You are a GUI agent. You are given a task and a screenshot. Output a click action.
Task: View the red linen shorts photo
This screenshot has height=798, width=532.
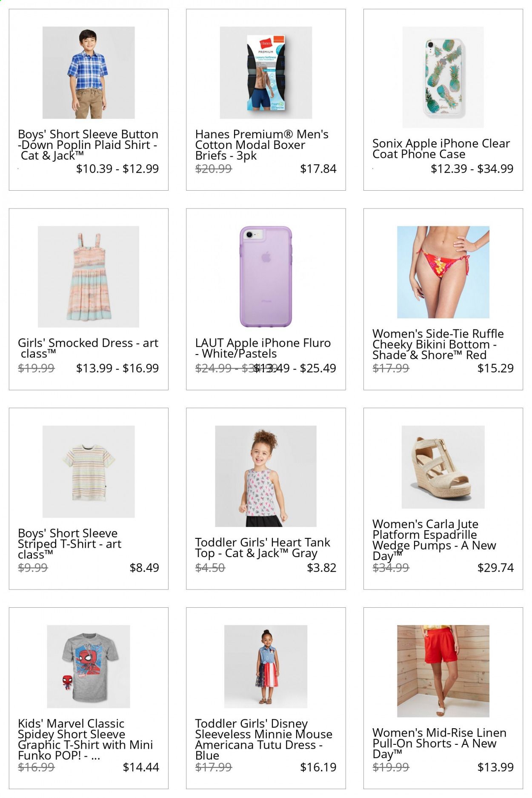click(x=443, y=671)
